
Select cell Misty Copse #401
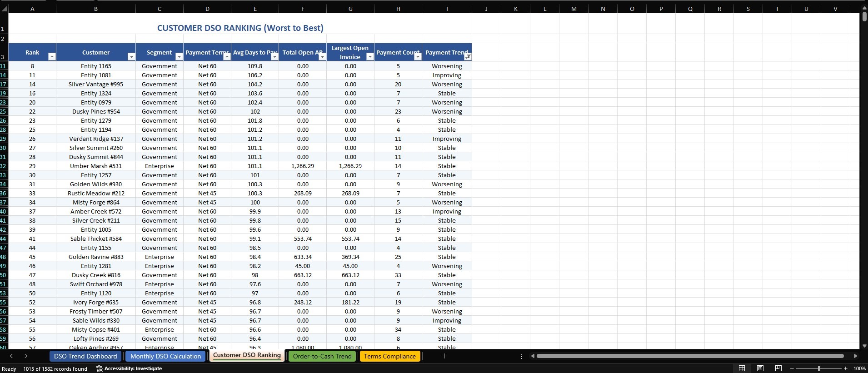point(96,329)
